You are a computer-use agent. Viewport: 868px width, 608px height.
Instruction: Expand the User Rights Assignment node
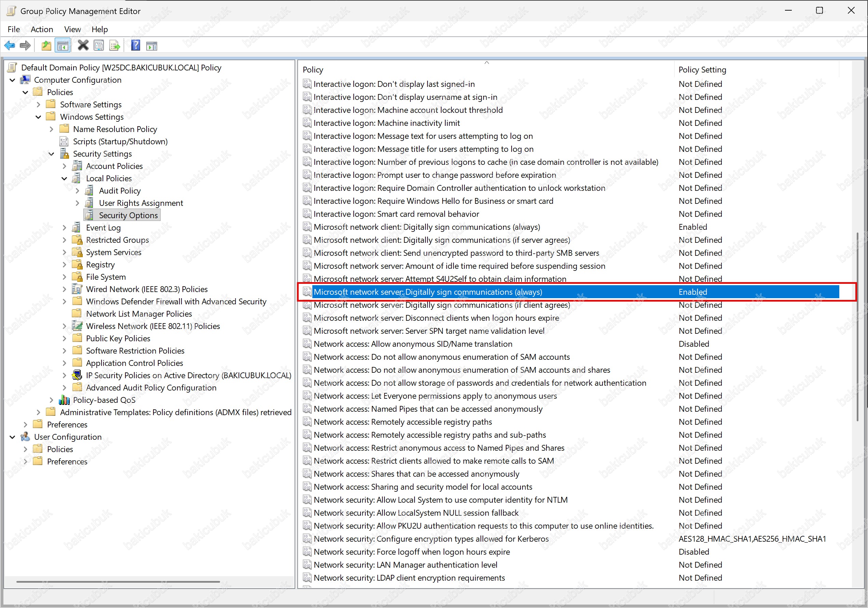point(77,203)
